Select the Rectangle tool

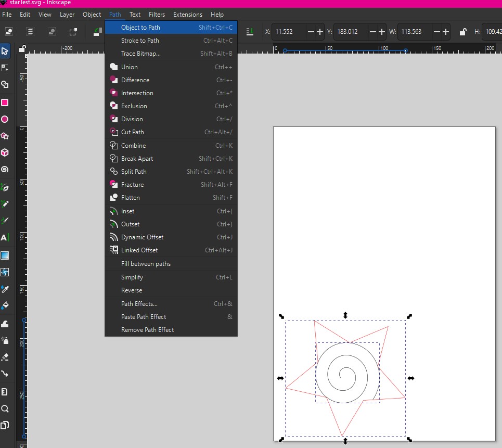pos(6,103)
